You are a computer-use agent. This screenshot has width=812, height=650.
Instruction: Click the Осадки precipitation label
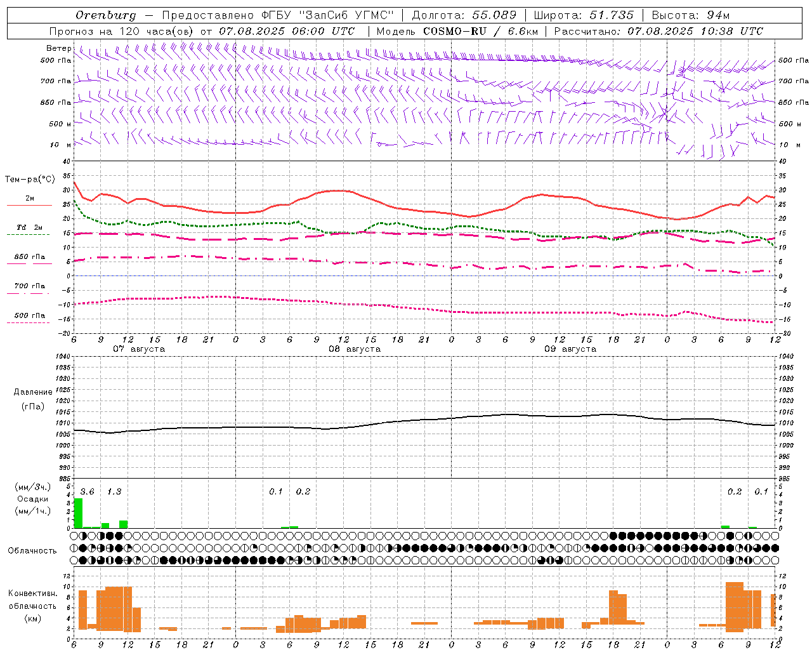tap(33, 499)
